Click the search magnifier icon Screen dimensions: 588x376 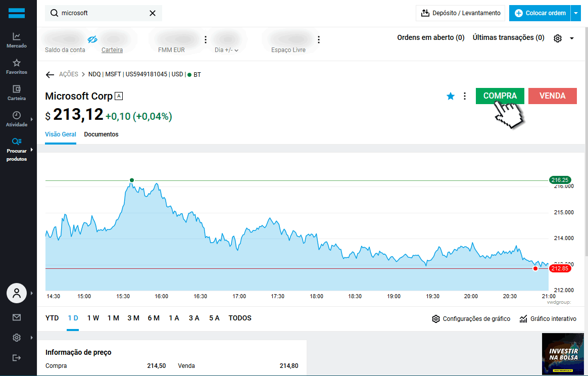click(x=55, y=13)
